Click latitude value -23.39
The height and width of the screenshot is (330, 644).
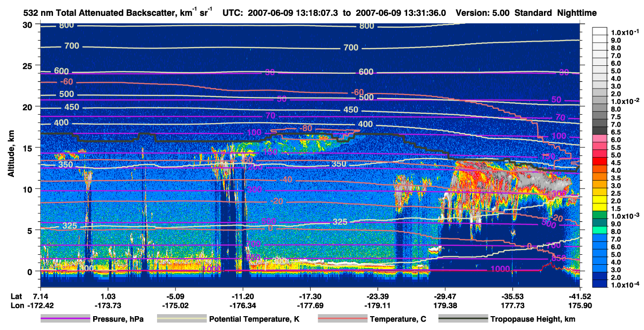click(x=377, y=296)
